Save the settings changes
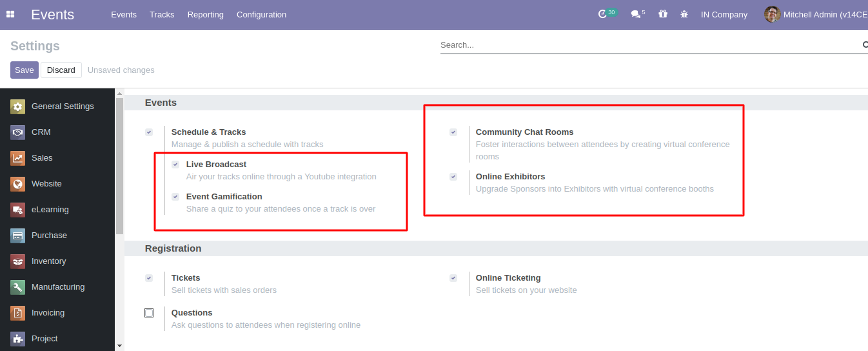868x351 pixels. coord(25,70)
